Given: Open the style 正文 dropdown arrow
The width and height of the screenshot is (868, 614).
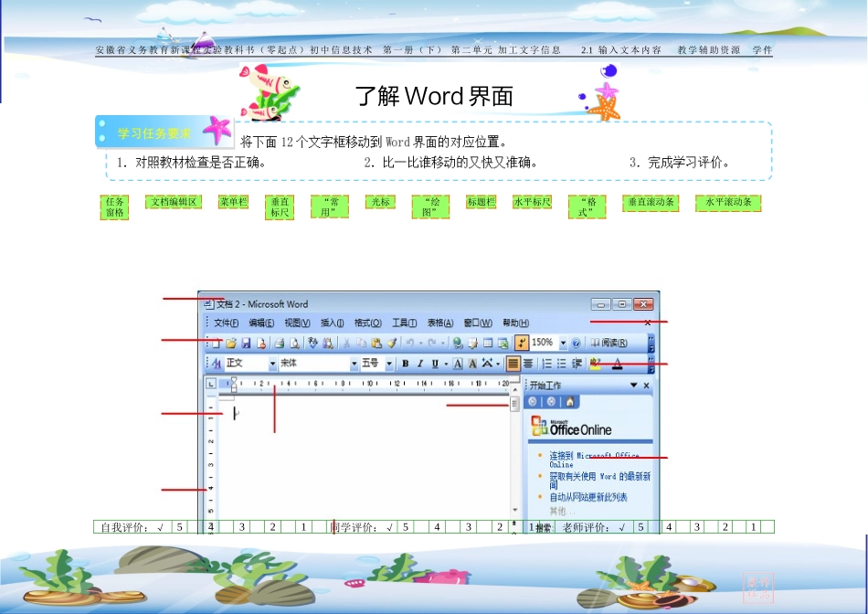Looking at the screenshot, I should [272, 364].
